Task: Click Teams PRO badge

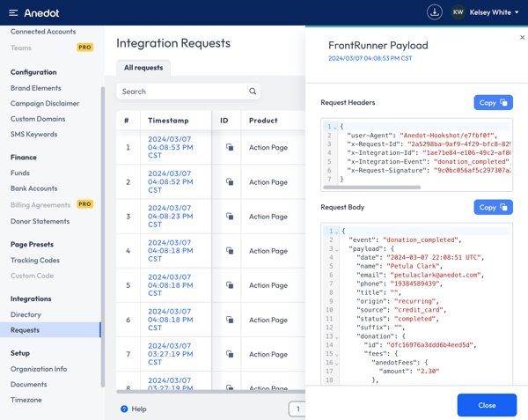Action: tap(84, 48)
